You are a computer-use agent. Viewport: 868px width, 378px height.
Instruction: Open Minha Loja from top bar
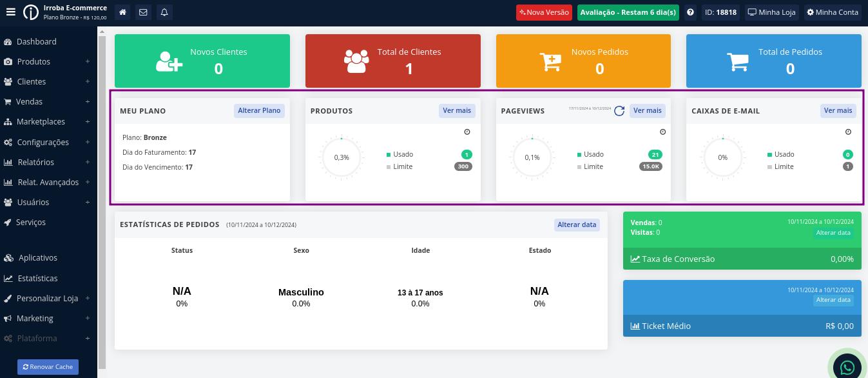click(771, 12)
